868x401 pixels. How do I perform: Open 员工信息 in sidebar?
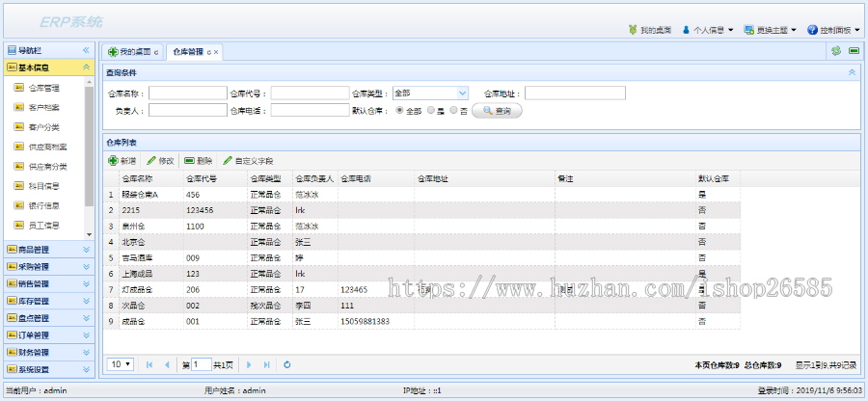[43, 226]
